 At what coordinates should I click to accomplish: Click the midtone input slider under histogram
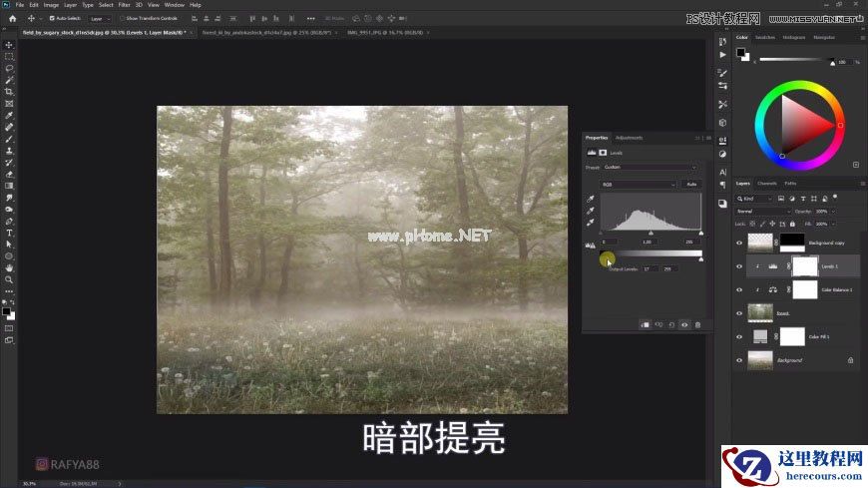[651, 234]
